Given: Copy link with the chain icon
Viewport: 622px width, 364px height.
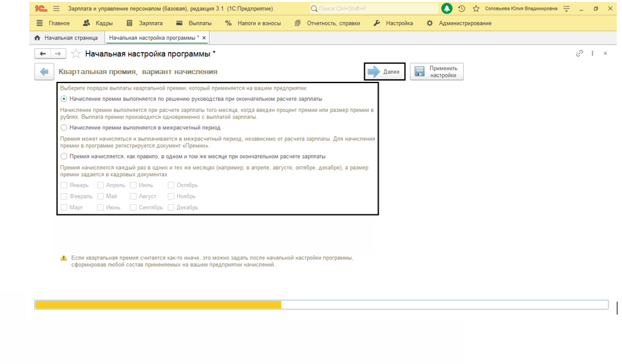Looking at the screenshot, I should click(x=579, y=53).
